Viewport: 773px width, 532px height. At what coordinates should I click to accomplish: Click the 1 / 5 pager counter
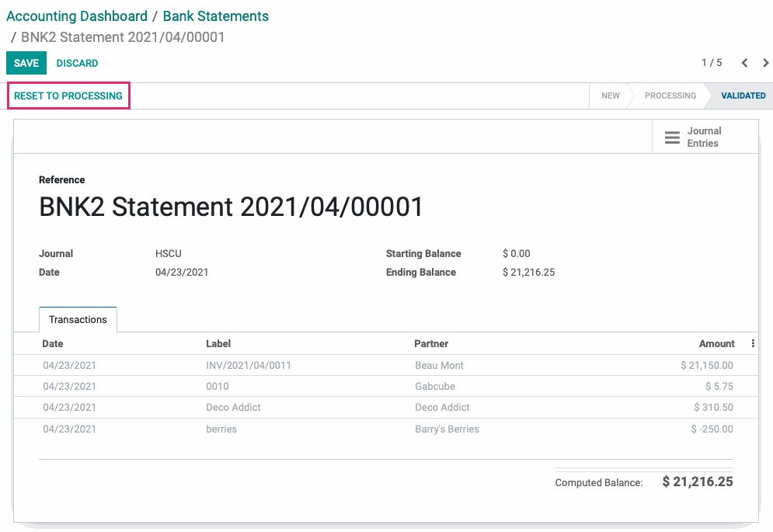[x=712, y=63]
